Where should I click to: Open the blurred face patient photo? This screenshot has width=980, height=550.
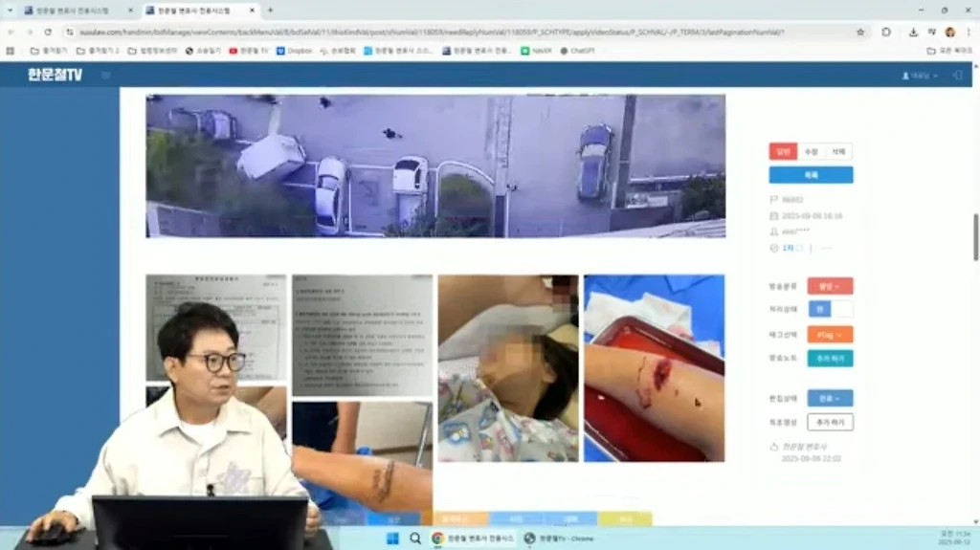508,369
